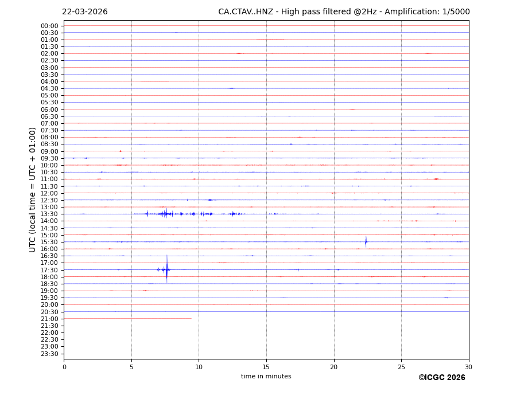Click the blue blip on the 12:30 trace
This screenshot has height=399, width=532.
tap(210, 200)
